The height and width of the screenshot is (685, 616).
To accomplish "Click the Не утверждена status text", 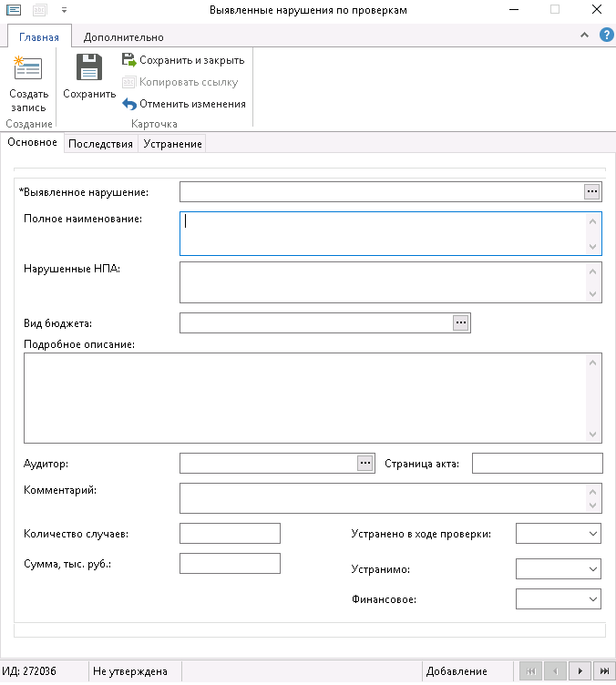I will click(130, 671).
